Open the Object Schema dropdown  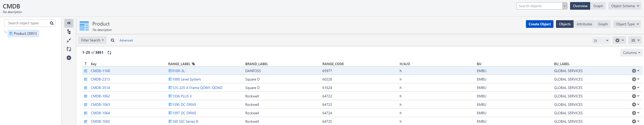coord(625,6)
